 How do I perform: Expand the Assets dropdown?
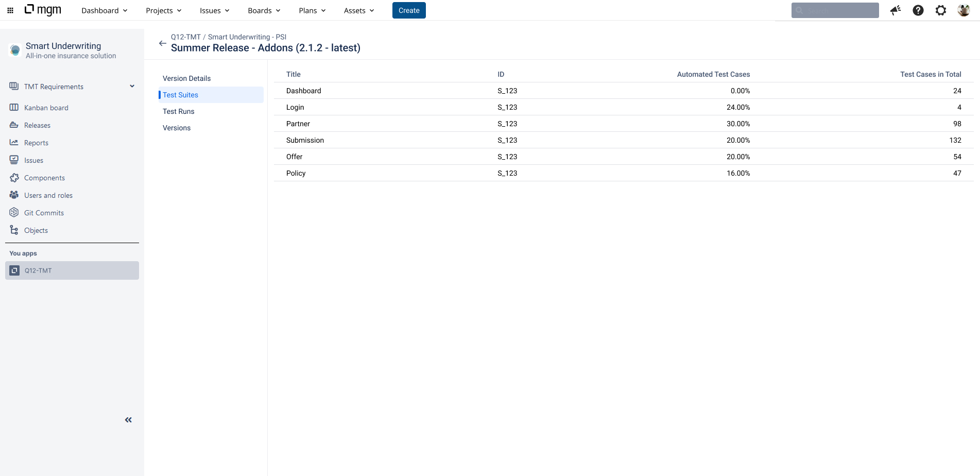(x=358, y=10)
